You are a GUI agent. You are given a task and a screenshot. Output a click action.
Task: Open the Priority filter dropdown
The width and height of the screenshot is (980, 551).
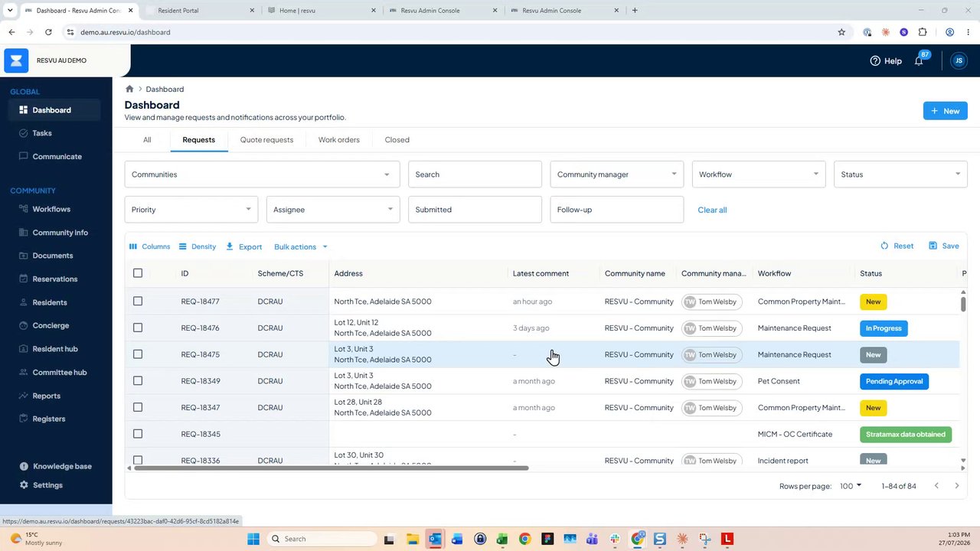tap(191, 210)
